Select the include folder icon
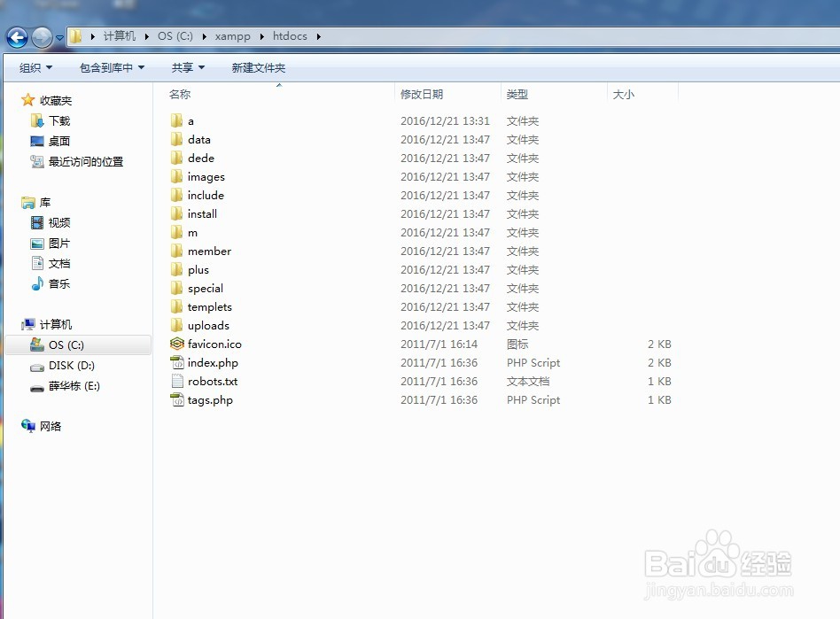840x619 pixels. point(177,195)
